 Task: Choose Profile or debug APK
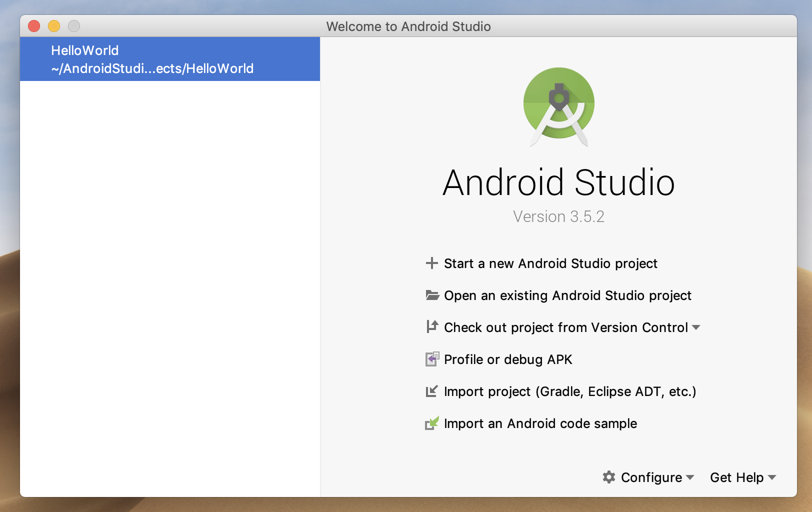[508, 359]
